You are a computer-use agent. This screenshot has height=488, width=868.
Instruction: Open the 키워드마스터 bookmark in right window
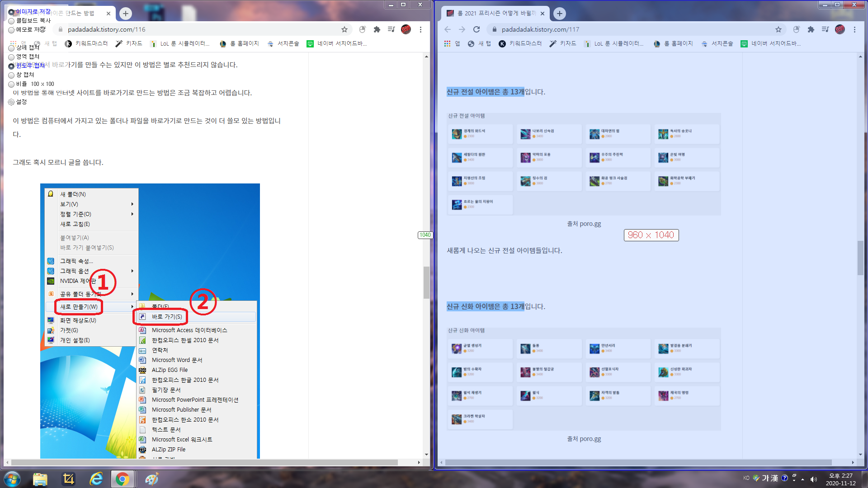click(520, 43)
